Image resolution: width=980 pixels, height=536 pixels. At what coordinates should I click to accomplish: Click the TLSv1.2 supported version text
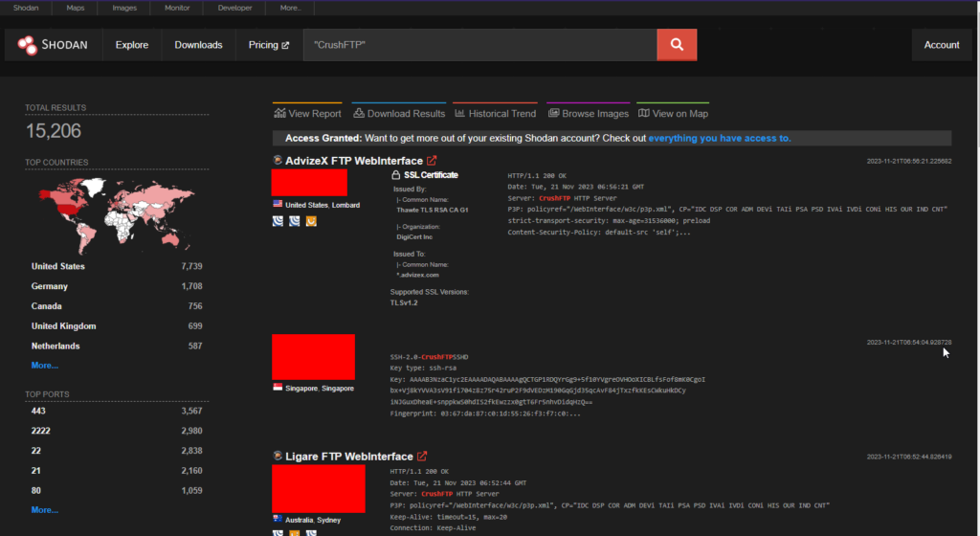(x=404, y=302)
